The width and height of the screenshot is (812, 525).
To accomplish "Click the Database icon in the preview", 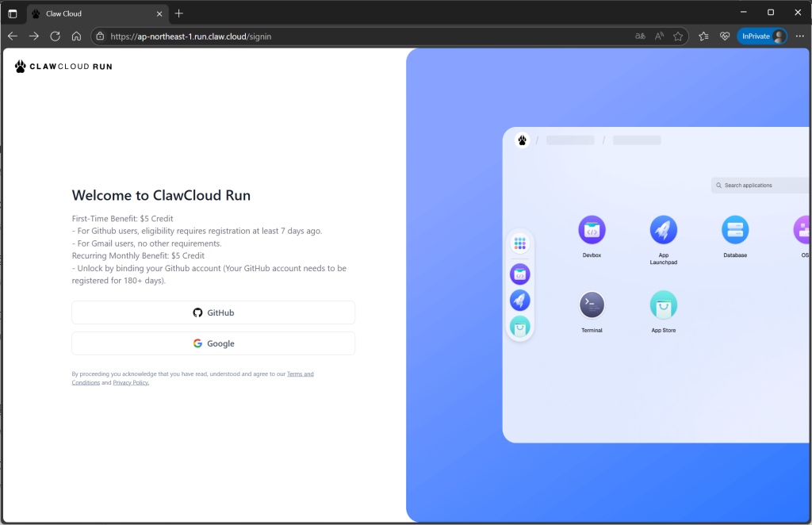I will click(x=735, y=230).
